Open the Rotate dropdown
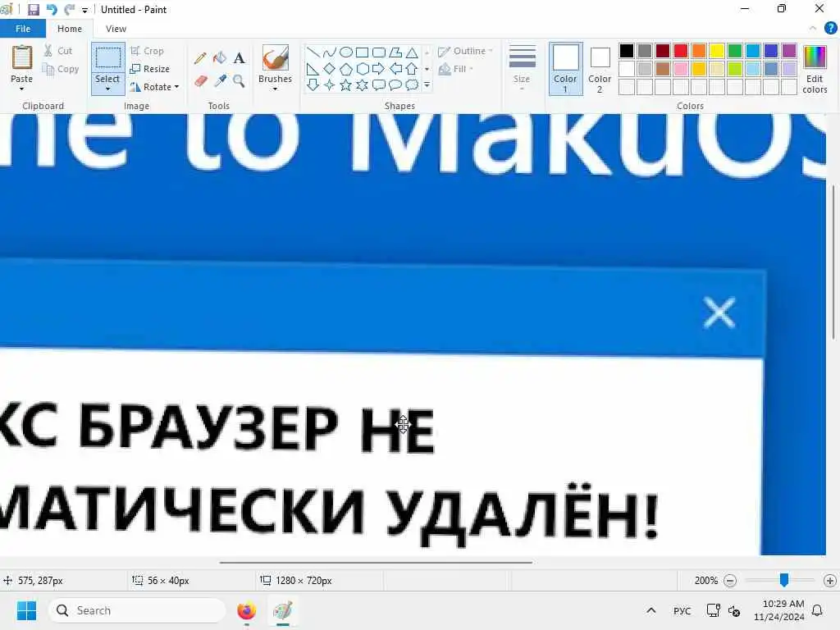The image size is (840, 630). pos(154,87)
